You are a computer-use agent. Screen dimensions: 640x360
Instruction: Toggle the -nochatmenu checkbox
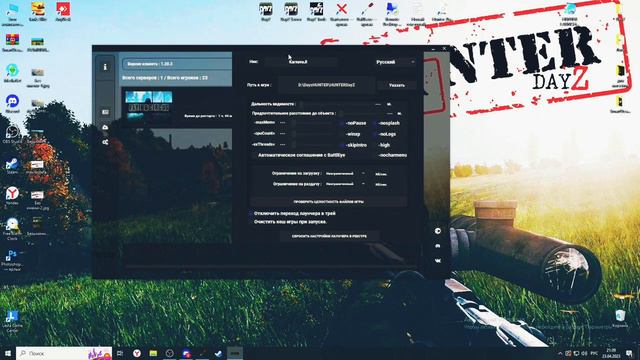pos(375,155)
